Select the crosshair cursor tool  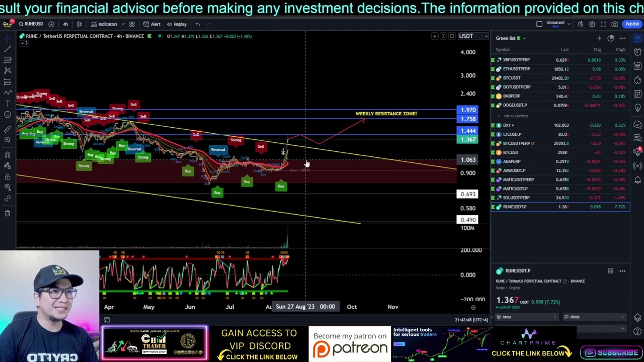click(x=8, y=38)
